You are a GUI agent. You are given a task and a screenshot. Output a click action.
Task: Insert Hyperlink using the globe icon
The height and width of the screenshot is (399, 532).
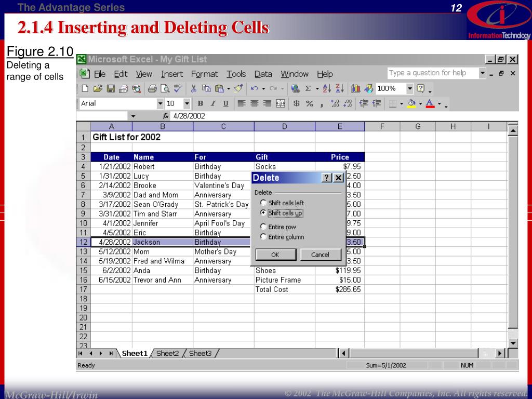295,88
